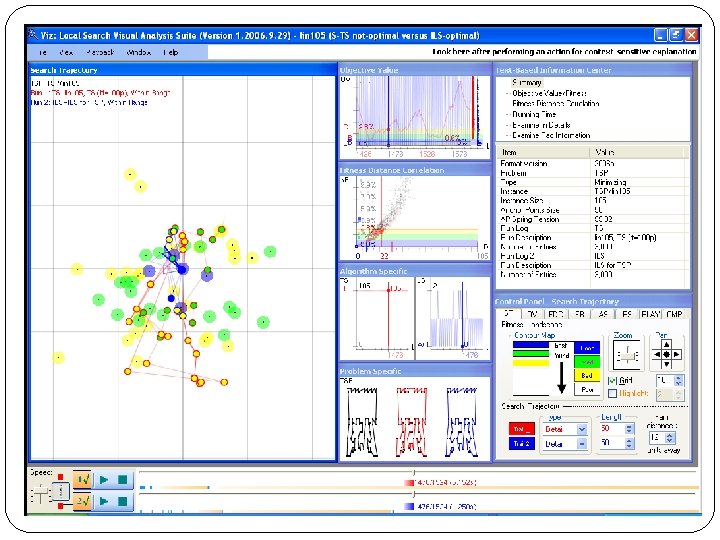Pan the trajectory view left
The image size is (720, 540).
[657, 354]
